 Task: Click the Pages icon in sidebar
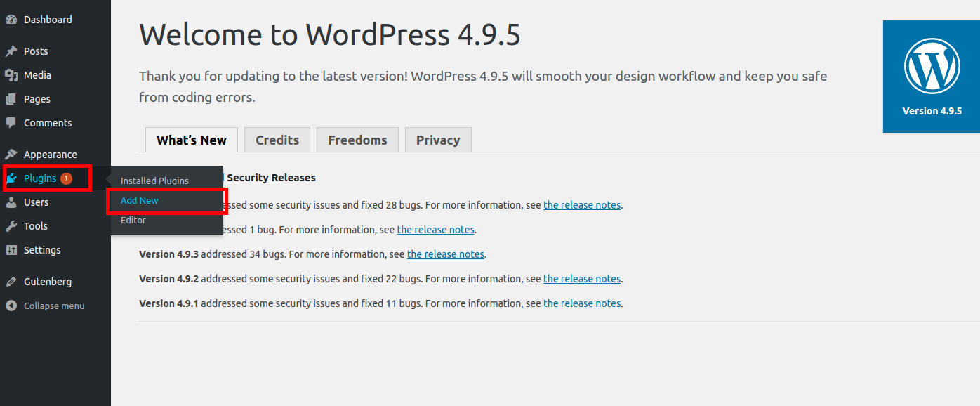click(x=11, y=99)
